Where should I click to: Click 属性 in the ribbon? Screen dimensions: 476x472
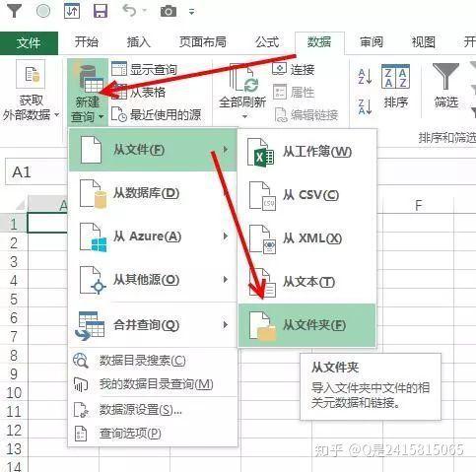[x=294, y=92]
